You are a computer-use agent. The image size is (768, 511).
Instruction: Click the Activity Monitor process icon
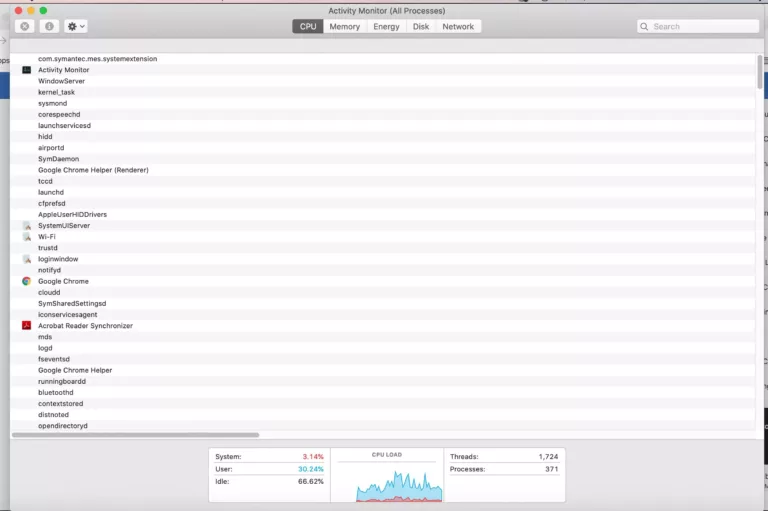point(26,70)
